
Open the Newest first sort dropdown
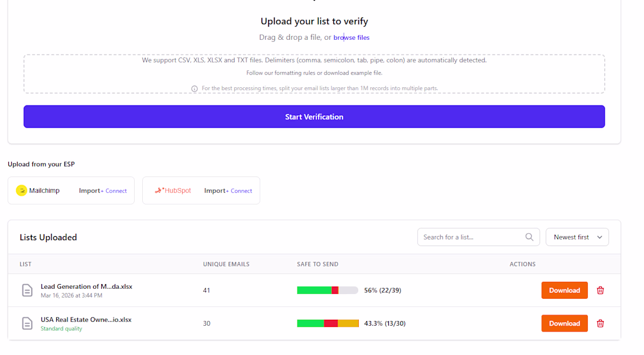577,237
